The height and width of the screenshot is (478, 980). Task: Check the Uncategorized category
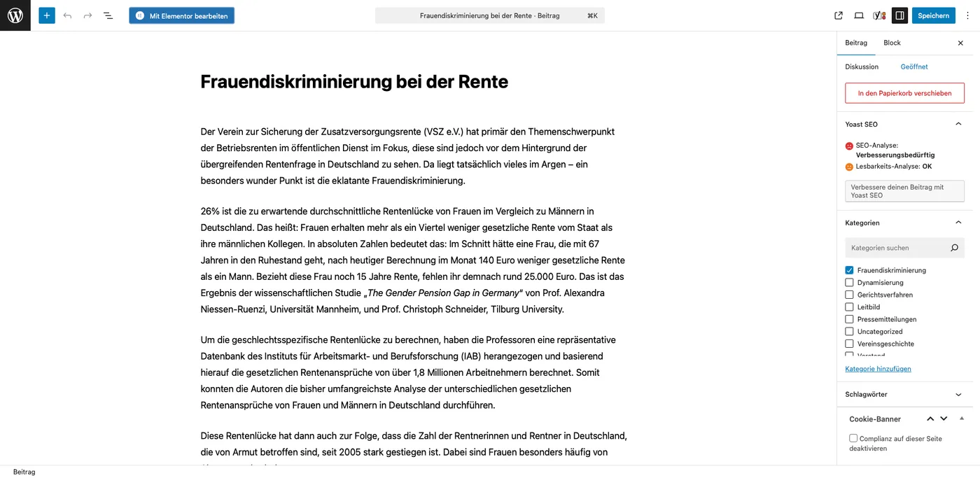(849, 332)
